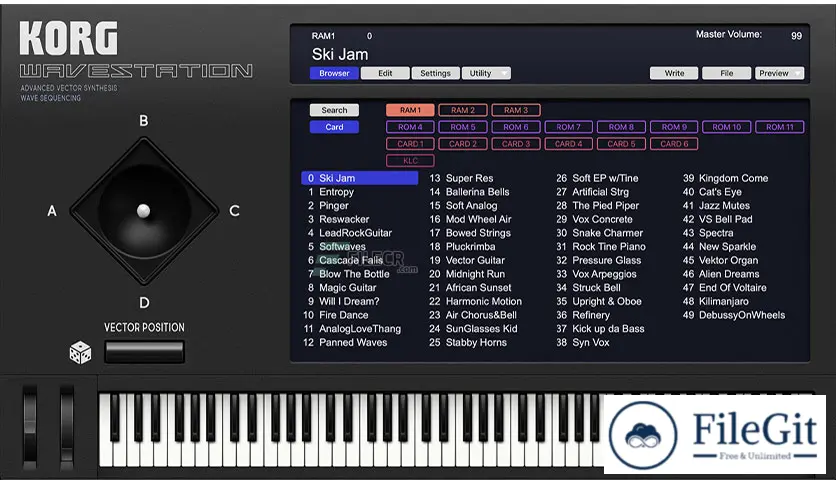The image size is (836, 484).
Task: Choose the CARD 4 bank
Action: tap(568, 143)
